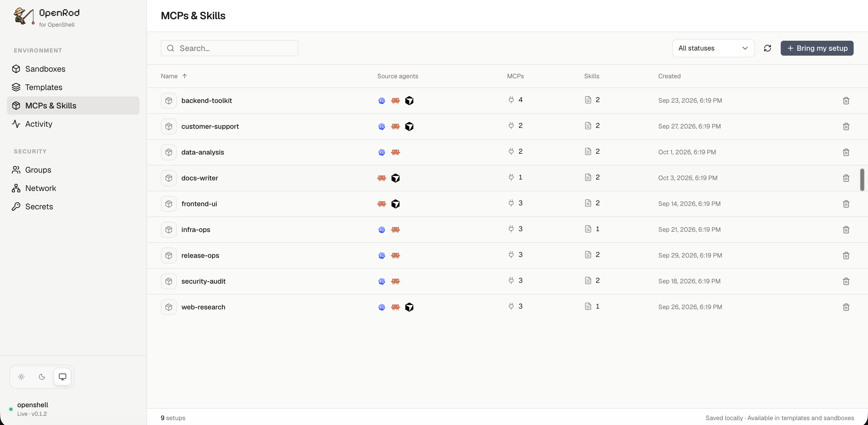Open Network settings in sidebar
This screenshot has height=425, width=868.
coord(73,188)
